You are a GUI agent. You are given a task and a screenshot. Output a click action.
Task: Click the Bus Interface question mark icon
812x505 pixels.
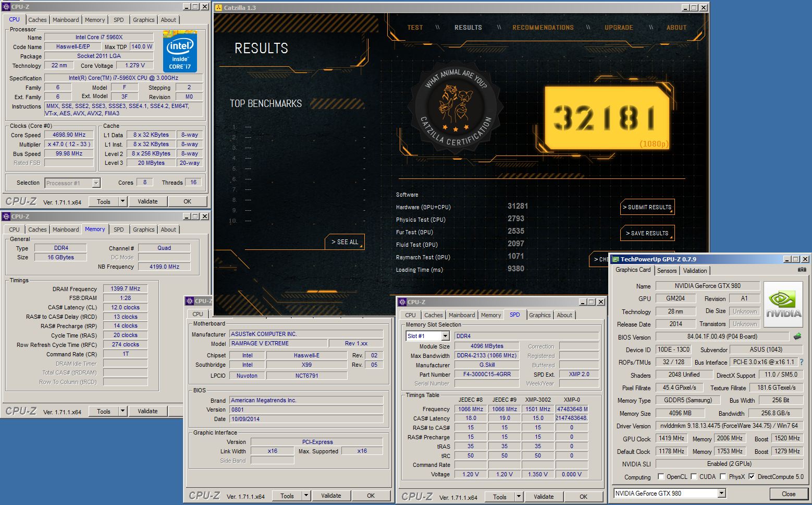pyautogui.click(x=802, y=362)
